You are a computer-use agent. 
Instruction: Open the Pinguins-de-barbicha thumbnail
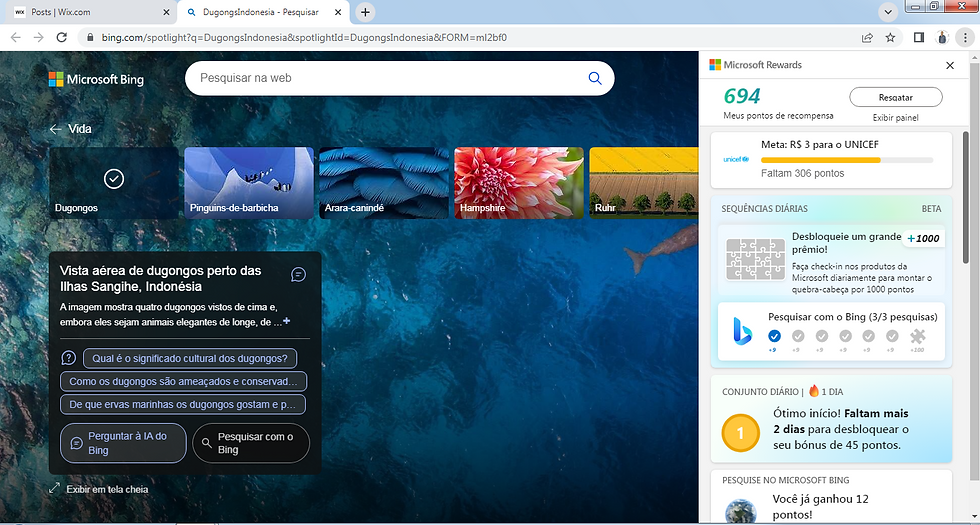pyautogui.click(x=249, y=183)
